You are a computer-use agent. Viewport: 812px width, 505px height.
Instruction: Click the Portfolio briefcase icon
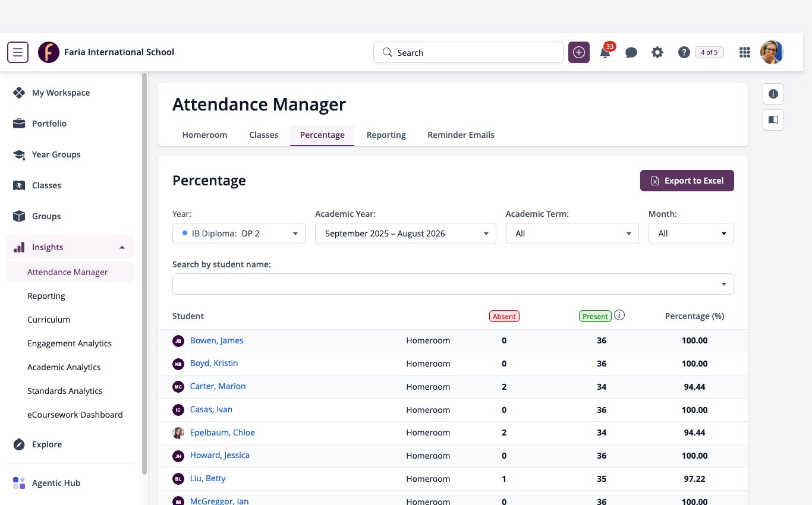point(19,124)
